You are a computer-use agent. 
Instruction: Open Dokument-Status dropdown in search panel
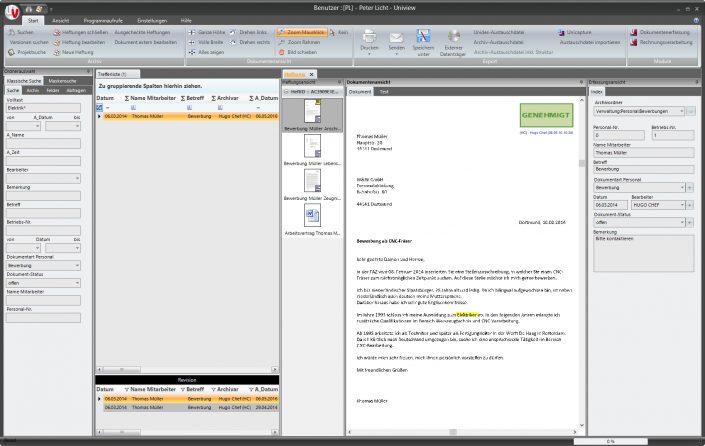click(77, 283)
